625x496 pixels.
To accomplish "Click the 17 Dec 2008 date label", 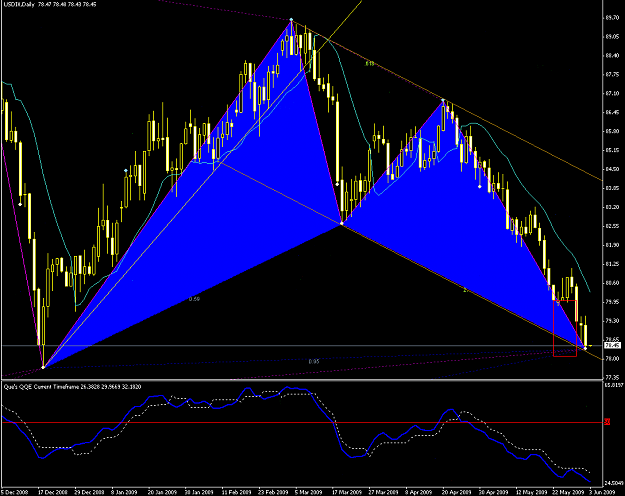I will point(53,492).
